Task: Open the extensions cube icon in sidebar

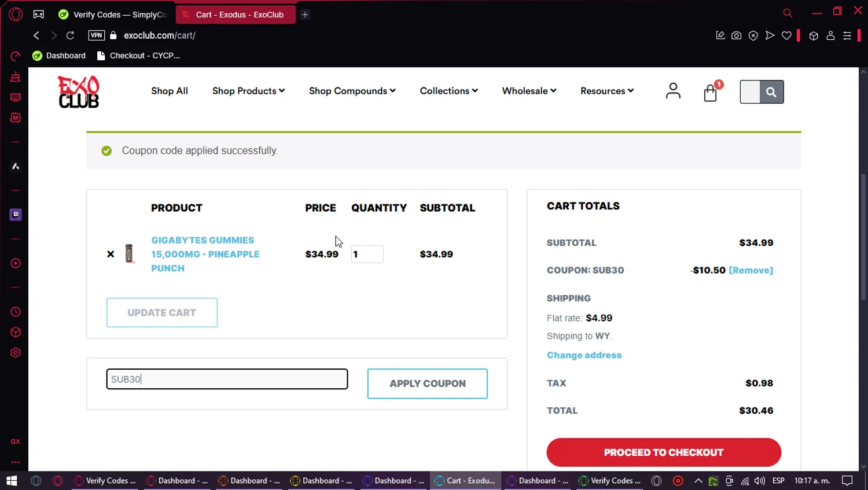Action: [16, 332]
